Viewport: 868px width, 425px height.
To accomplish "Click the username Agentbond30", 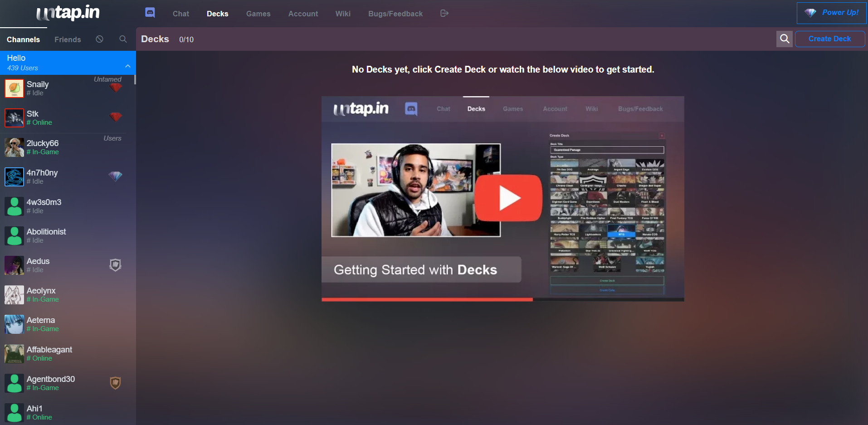I will coord(51,379).
